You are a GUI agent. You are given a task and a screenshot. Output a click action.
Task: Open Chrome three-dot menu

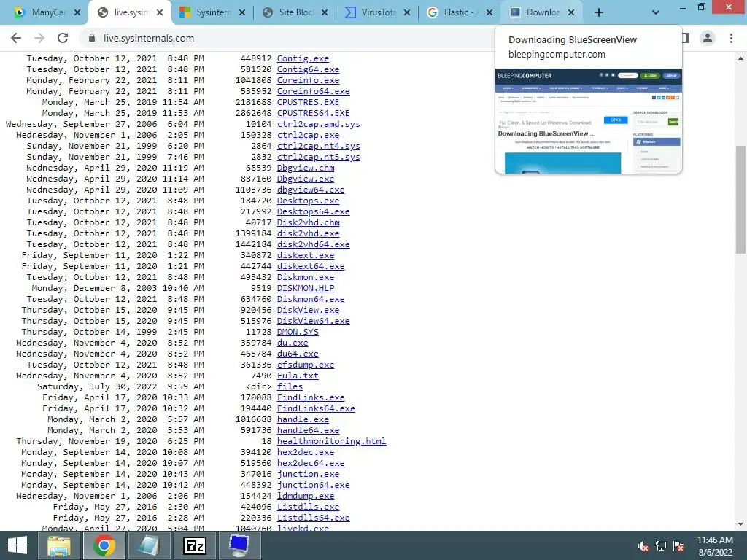[x=731, y=38]
